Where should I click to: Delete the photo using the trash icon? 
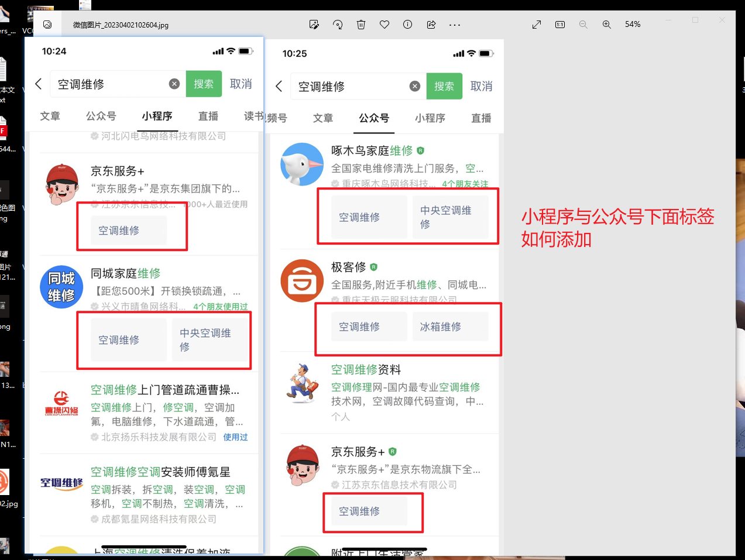click(x=361, y=25)
